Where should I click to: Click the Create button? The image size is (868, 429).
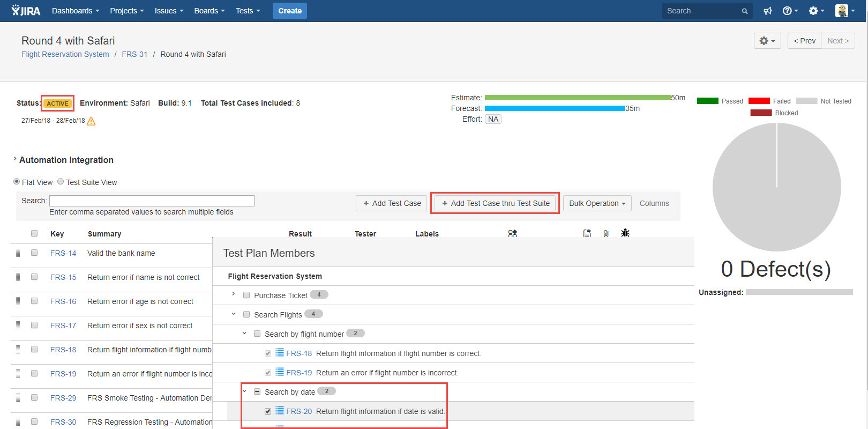[x=290, y=11]
